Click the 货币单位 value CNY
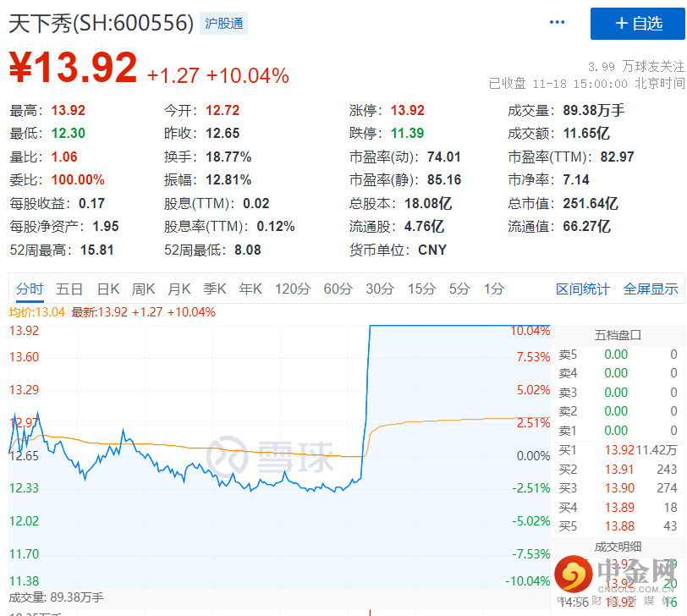The width and height of the screenshot is (687, 616). click(x=432, y=250)
